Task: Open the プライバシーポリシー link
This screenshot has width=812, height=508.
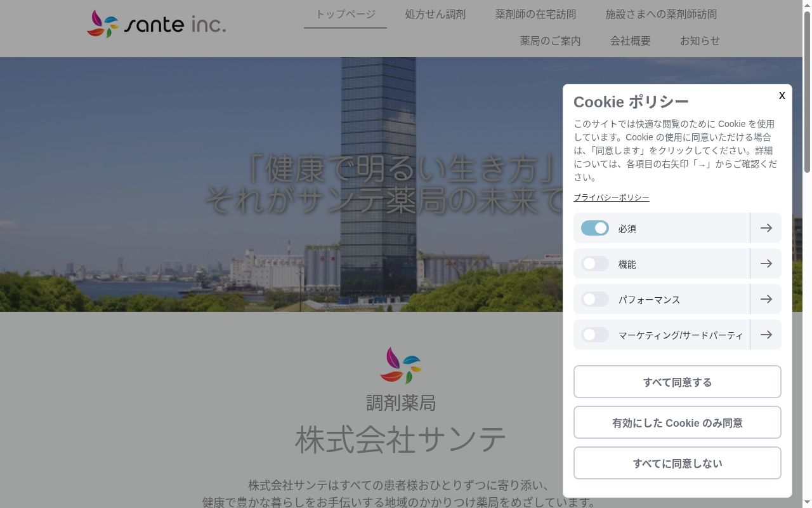Action: 612,197
